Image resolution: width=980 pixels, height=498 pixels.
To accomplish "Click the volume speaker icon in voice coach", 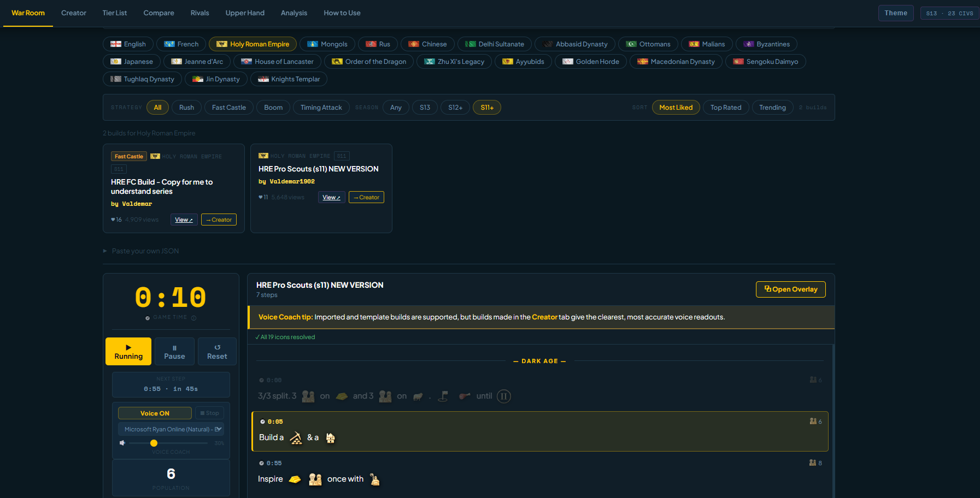I will coord(122,443).
